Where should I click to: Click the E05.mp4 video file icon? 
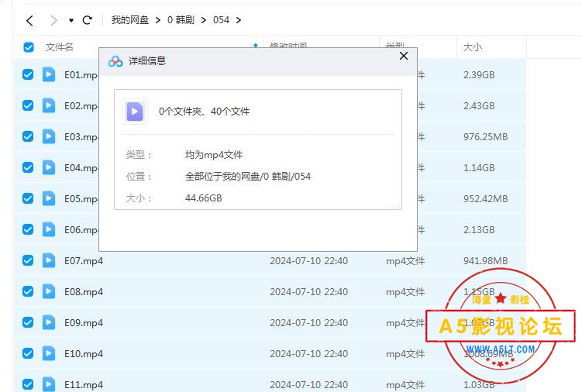[x=49, y=198]
